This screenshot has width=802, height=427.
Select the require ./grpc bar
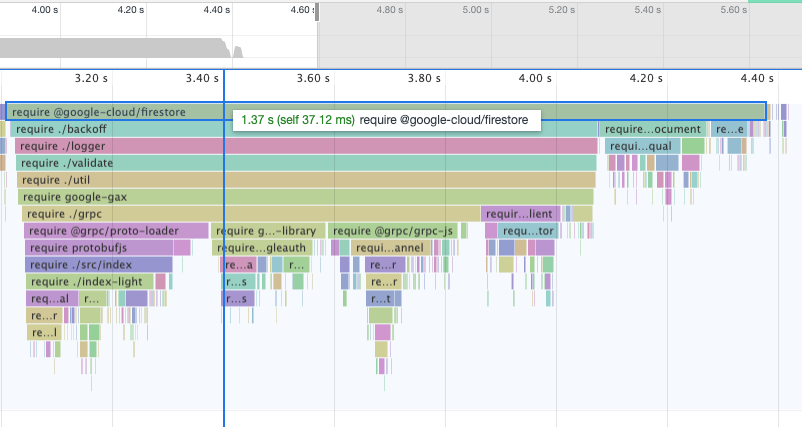point(251,214)
